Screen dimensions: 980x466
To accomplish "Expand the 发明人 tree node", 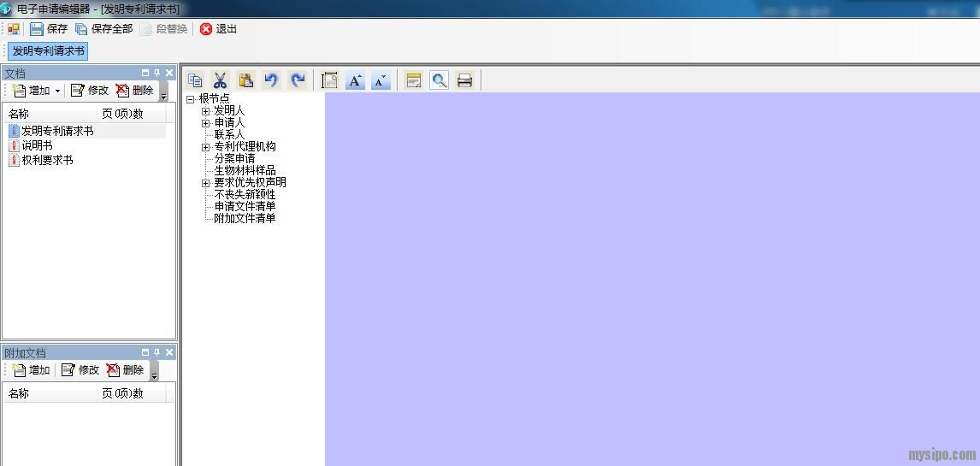I will click(205, 111).
